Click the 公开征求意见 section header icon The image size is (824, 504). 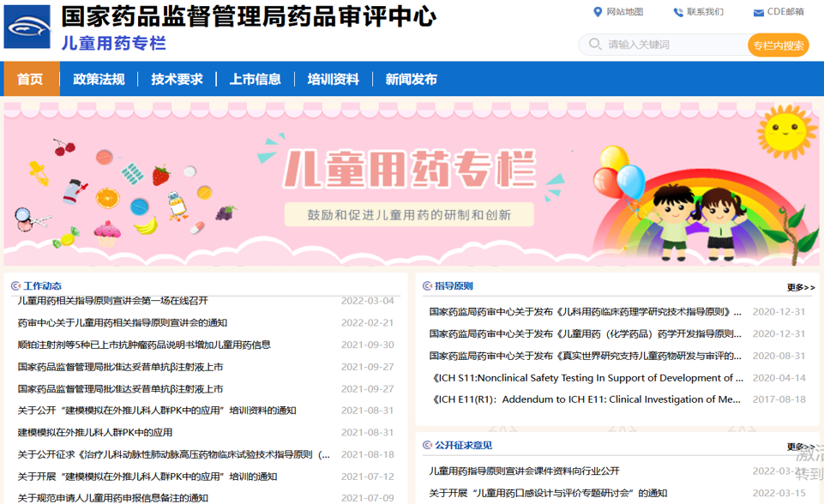click(427, 445)
